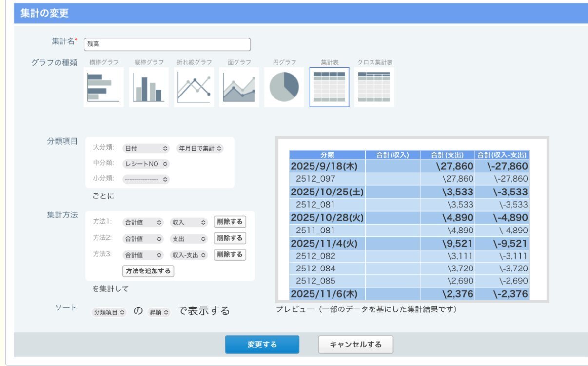This screenshot has height=366, width=588.
Task: Expand the 中分類 レシートNO dropdown
Action: pos(146,164)
